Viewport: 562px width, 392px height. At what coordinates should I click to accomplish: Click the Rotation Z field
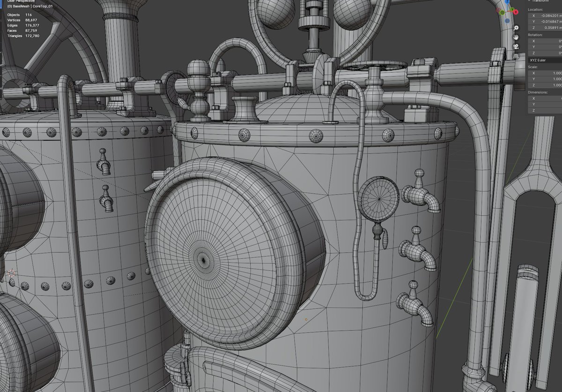[x=545, y=53]
